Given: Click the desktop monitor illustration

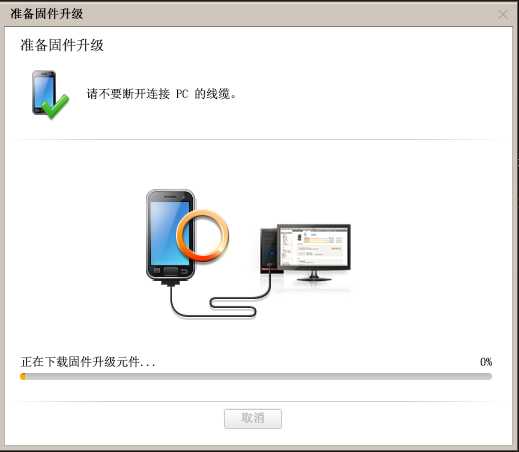Looking at the screenshot, I should pos(314,252).
